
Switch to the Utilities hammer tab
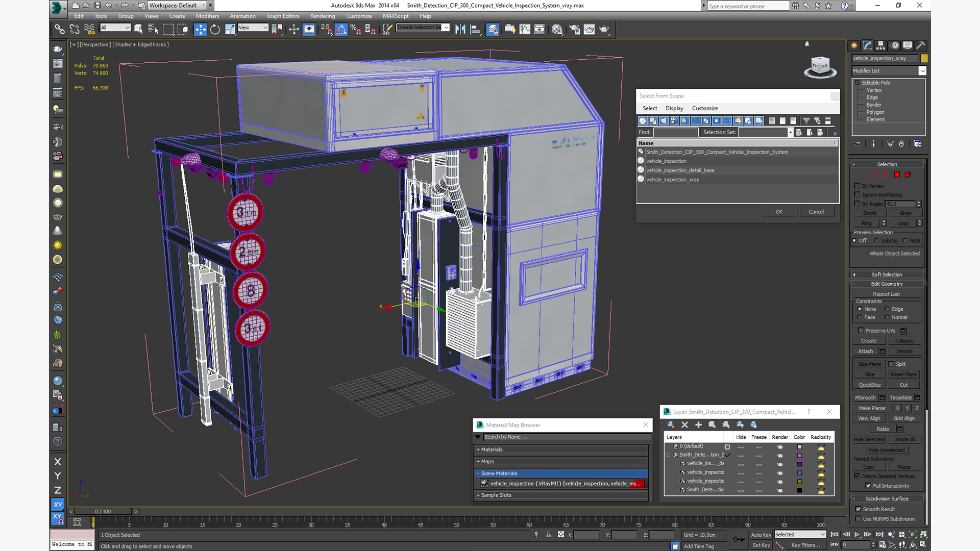point(921,45)
